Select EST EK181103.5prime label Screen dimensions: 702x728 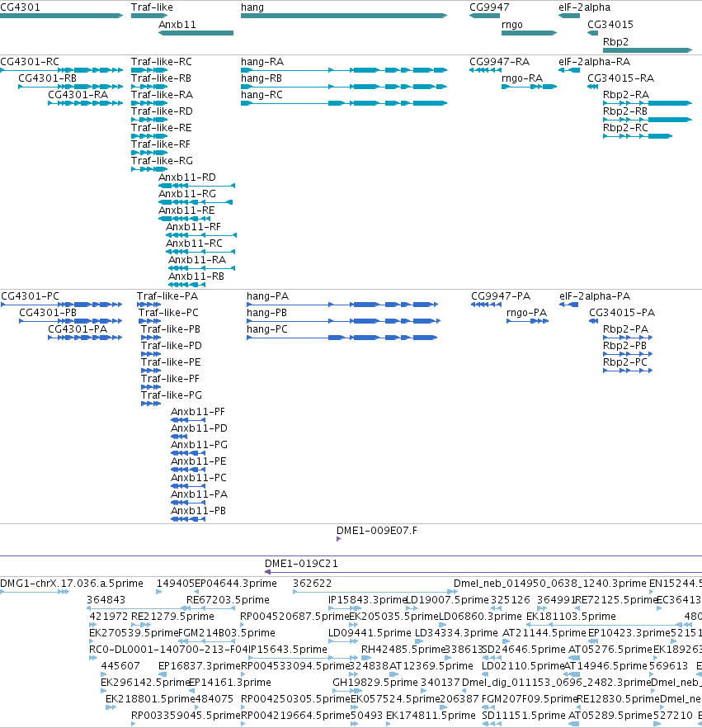pyautogui.click(x=571, y=617)
